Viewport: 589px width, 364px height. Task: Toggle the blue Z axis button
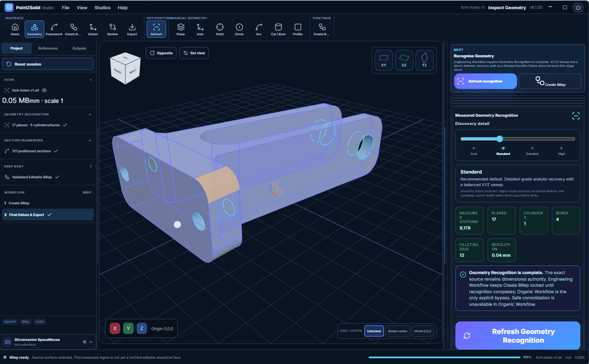click(x=141, y=328)
